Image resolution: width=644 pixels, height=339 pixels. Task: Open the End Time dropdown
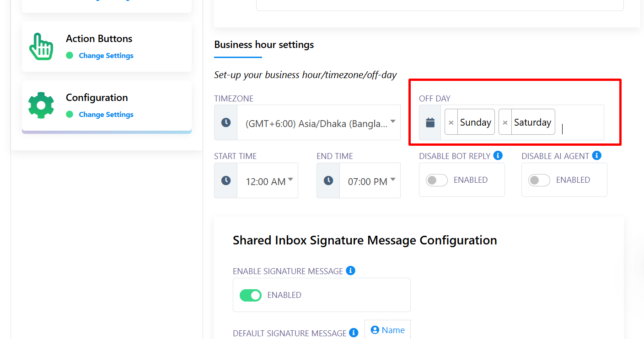point(370,181)
